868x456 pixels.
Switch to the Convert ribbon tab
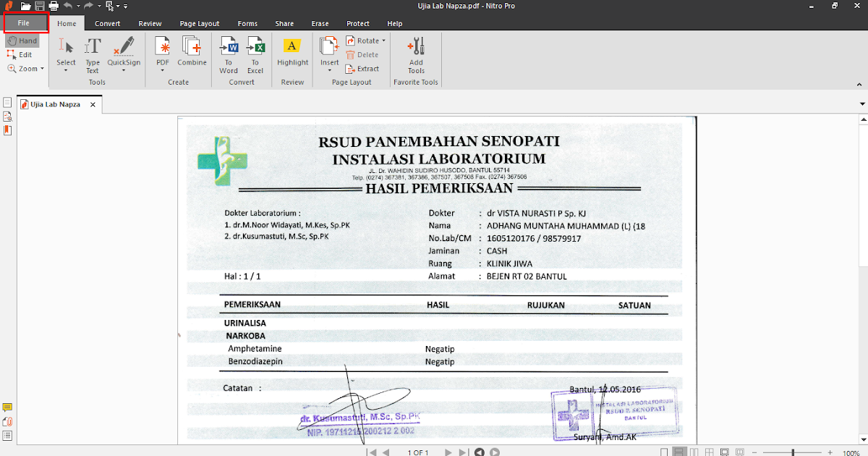[107, 23]
